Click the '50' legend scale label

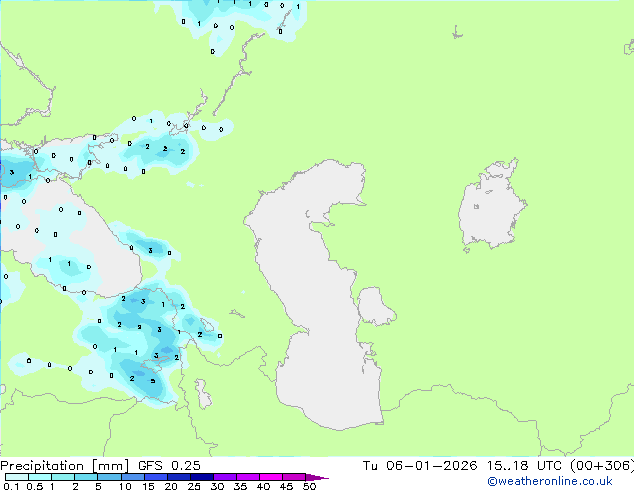[309, 486]
